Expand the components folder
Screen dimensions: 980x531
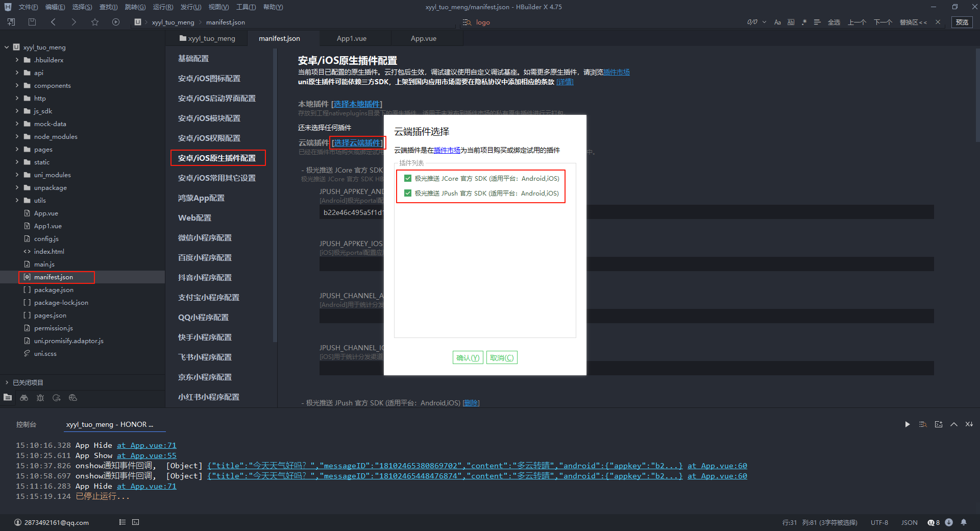[17, 85]
